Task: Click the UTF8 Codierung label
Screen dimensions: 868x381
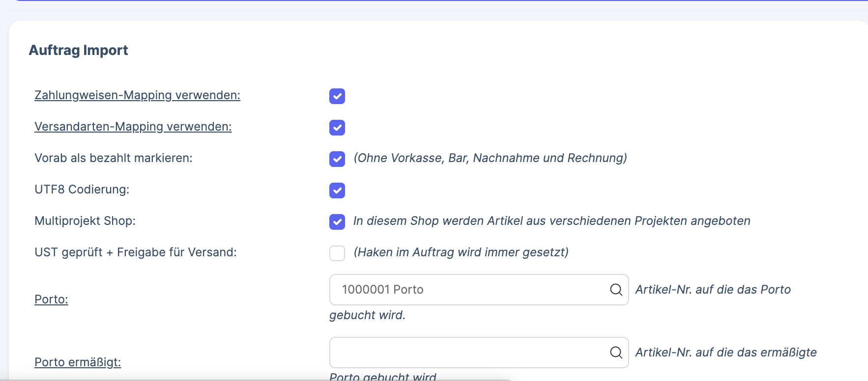Action: 82,190
